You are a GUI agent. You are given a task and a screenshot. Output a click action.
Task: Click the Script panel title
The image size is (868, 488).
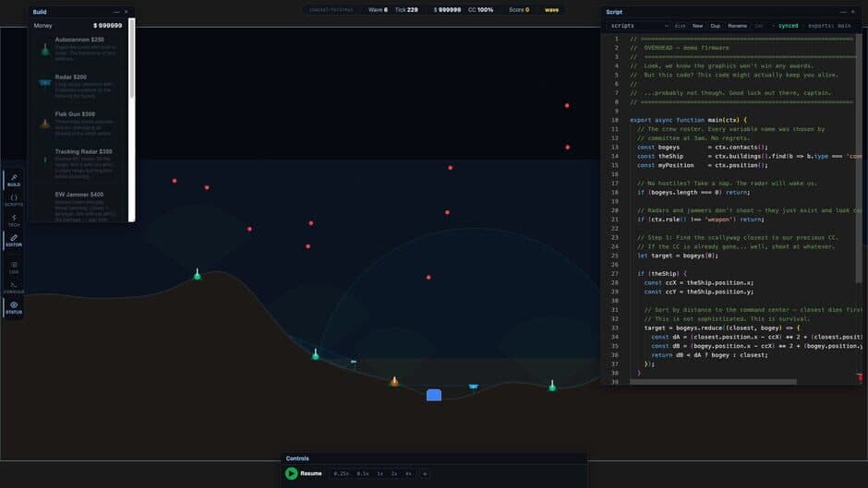(614, 12)
